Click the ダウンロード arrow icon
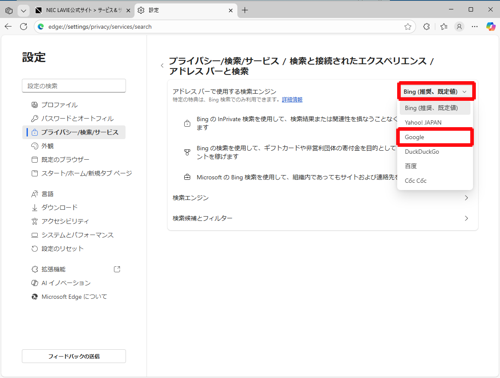 [x=34, y=208]
